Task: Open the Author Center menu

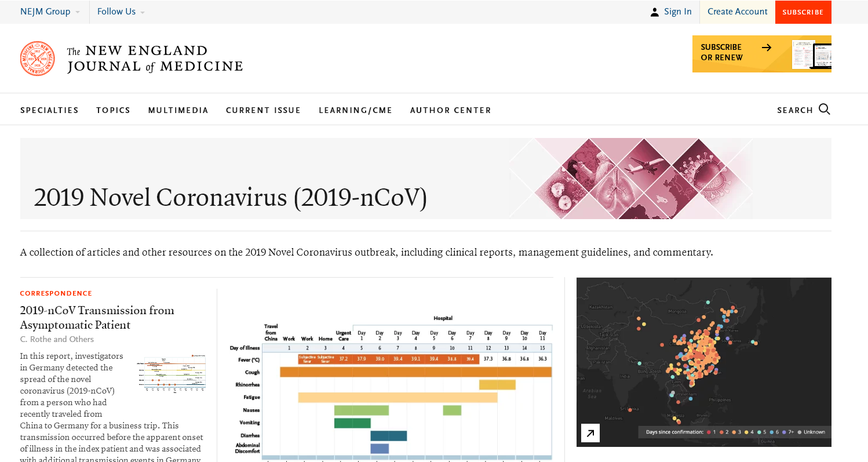Action: [451, 110]
